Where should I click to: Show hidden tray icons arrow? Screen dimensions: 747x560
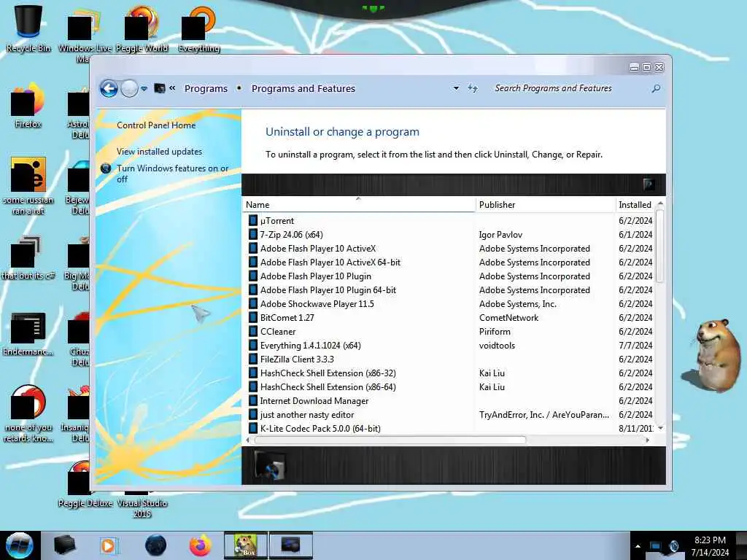(638, 545)
